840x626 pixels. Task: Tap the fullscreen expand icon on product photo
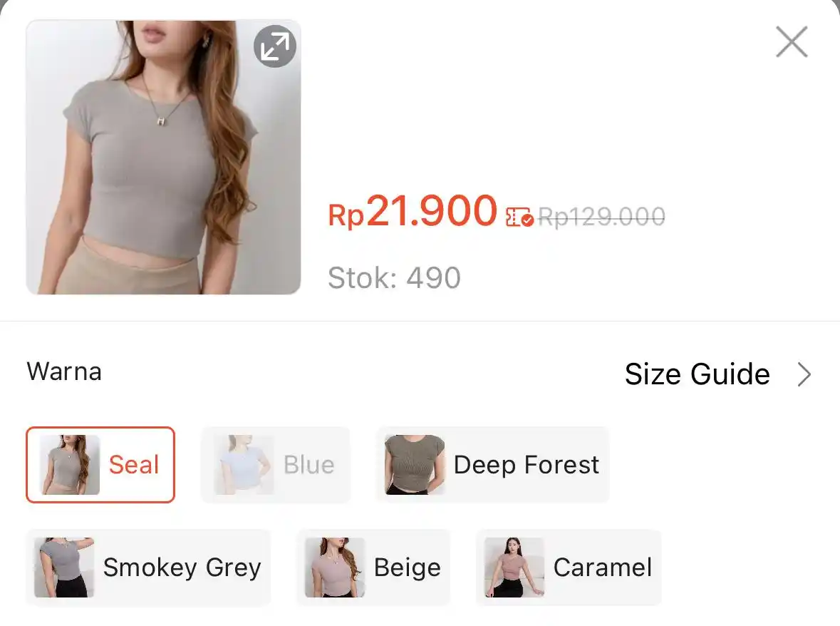tap(274, 46)
